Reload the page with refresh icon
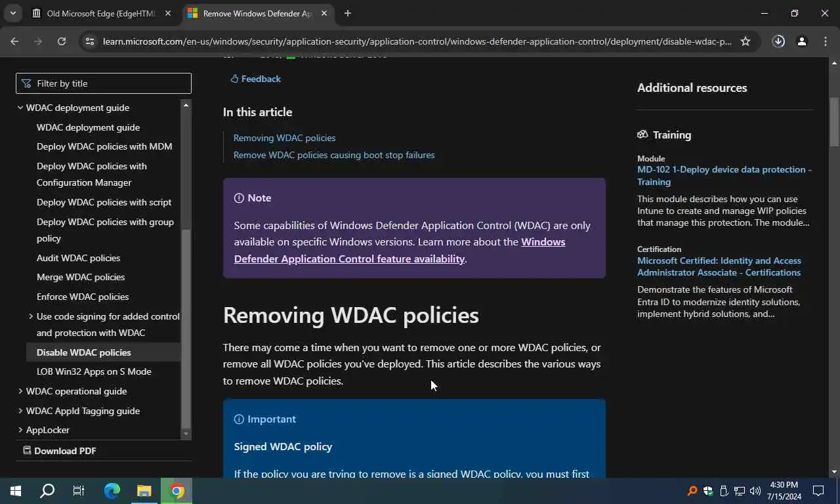Image resolution: width=840 pixels, height=504 pixels. [62, 41]
